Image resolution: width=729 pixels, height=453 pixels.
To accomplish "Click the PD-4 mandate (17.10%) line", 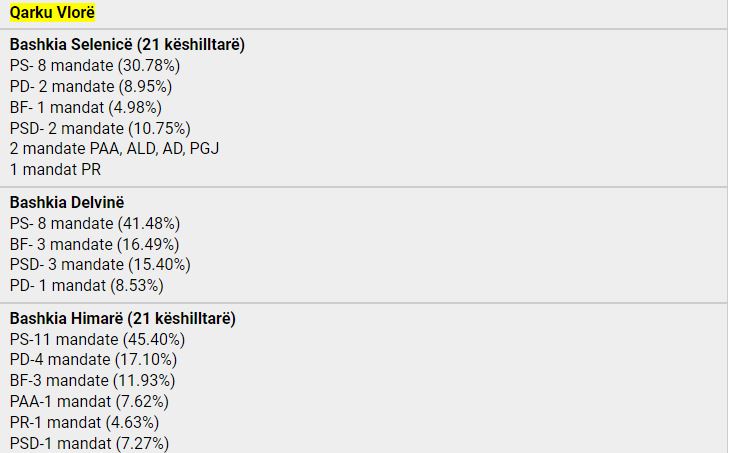I will (93, 360).
